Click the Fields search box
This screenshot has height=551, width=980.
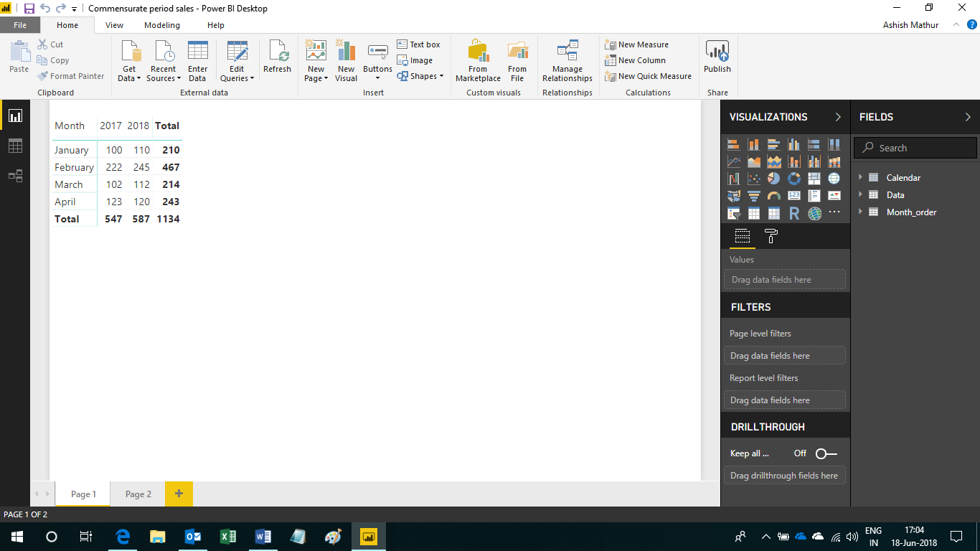pos(915,148)
